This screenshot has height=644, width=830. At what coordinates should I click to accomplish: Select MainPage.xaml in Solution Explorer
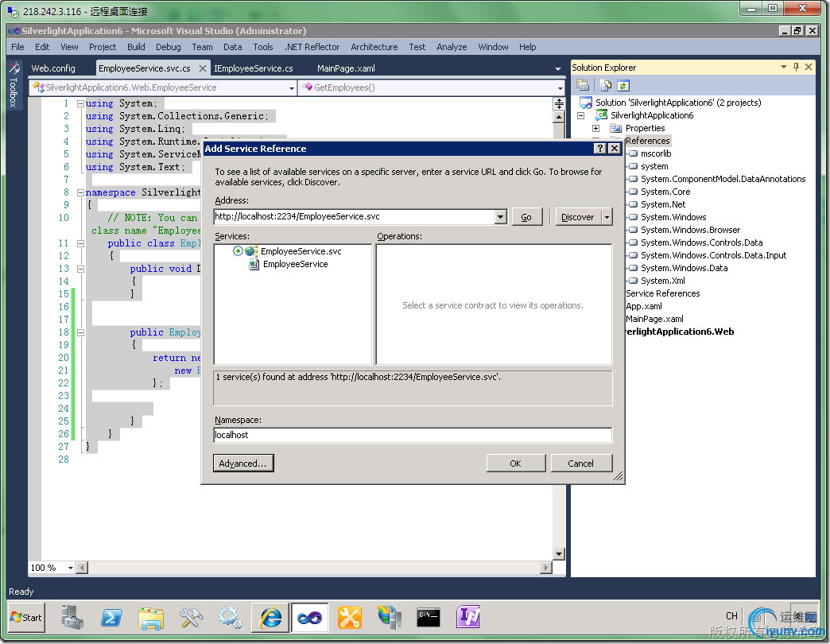[x=654, y=319]
